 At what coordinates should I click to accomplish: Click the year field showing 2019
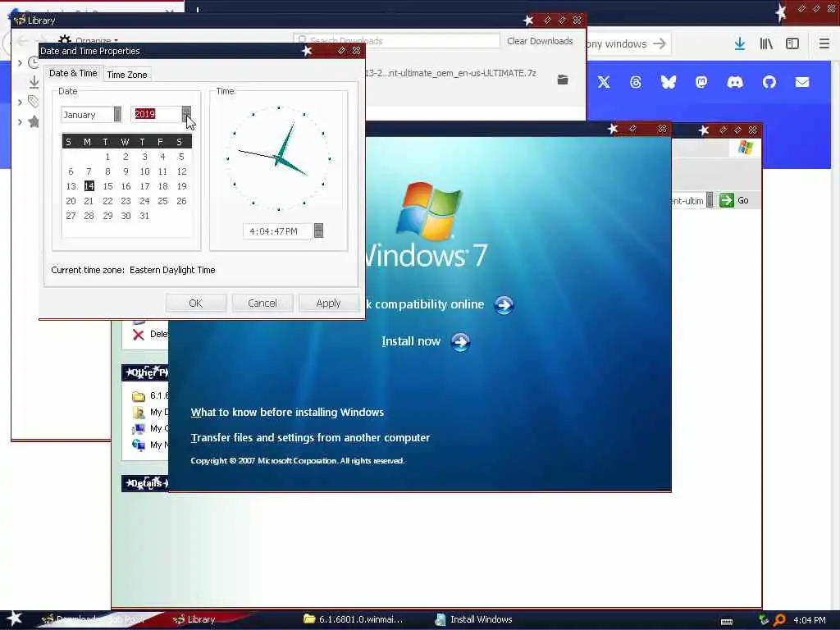157,114
